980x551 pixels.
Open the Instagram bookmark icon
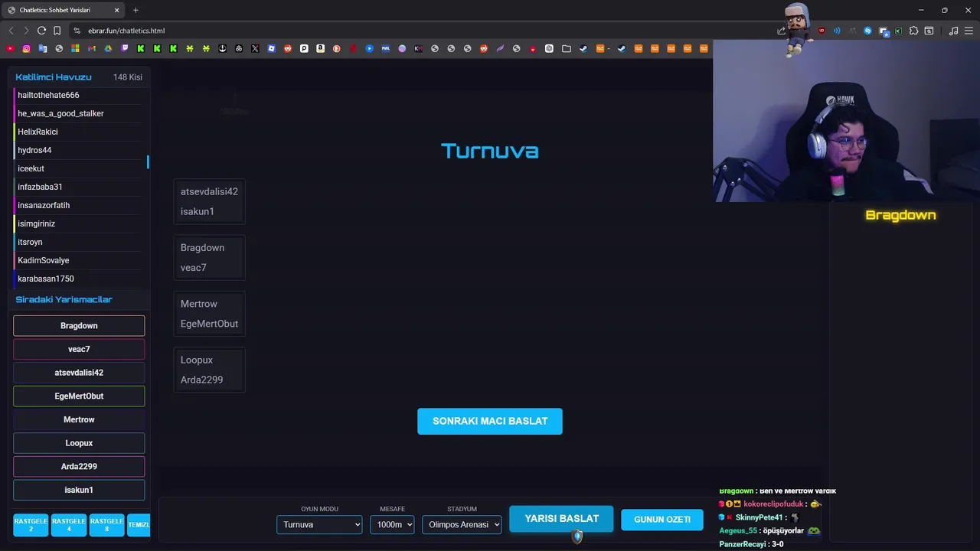tap(26, 48)
